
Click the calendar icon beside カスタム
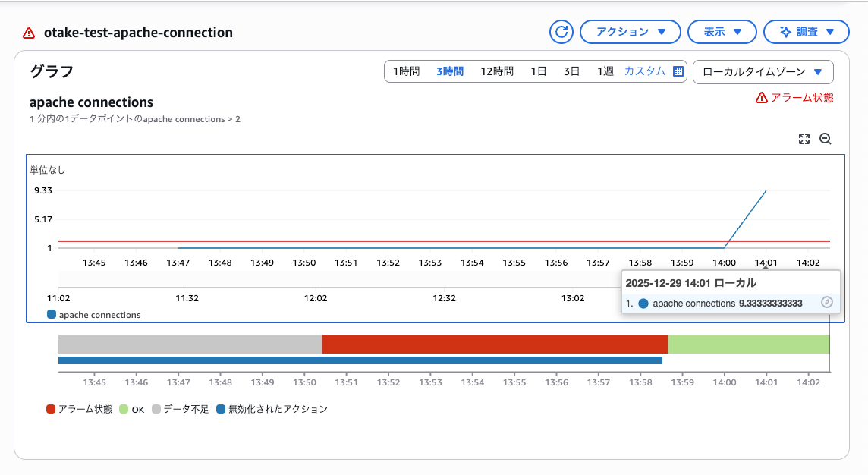coord(678,71)
